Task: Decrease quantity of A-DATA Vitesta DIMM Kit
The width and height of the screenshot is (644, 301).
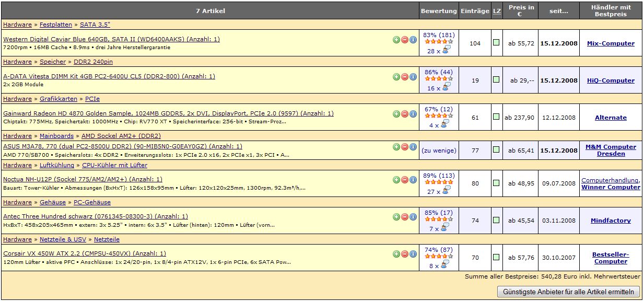Action: [x=405, y=77]
